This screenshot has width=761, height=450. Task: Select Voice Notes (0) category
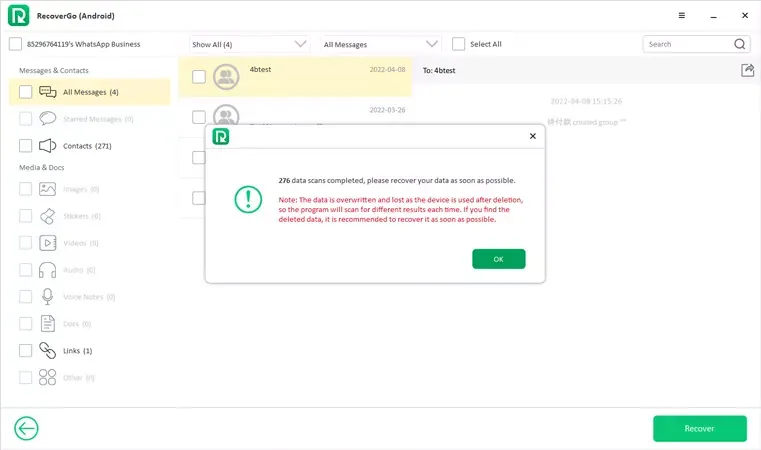pos(90,297)
